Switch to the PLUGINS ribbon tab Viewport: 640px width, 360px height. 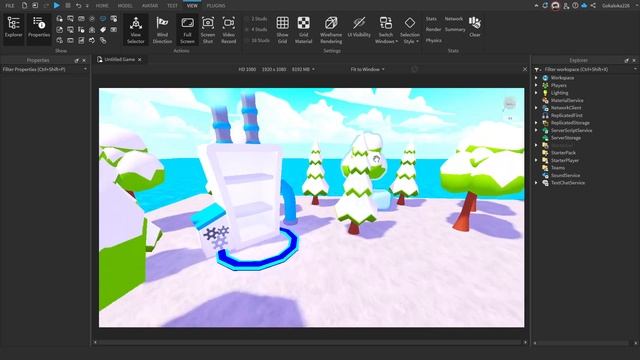pyautogui.click(x=216, y=6)
